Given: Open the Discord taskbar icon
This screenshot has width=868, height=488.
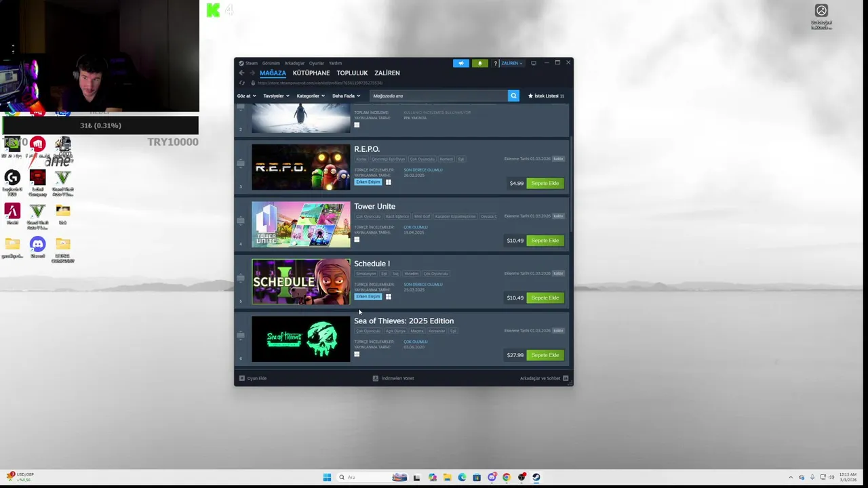Looking at the screenshot, I should click(492, 477).
